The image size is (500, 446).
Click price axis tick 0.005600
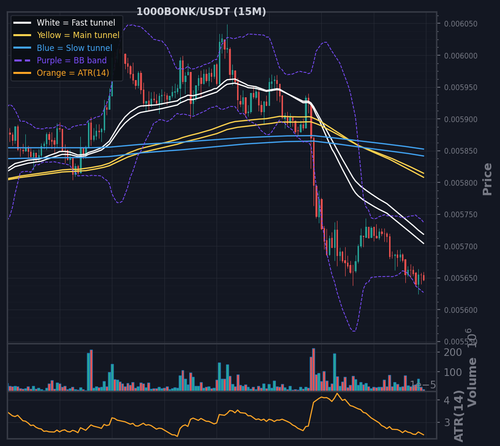point(461,310)
